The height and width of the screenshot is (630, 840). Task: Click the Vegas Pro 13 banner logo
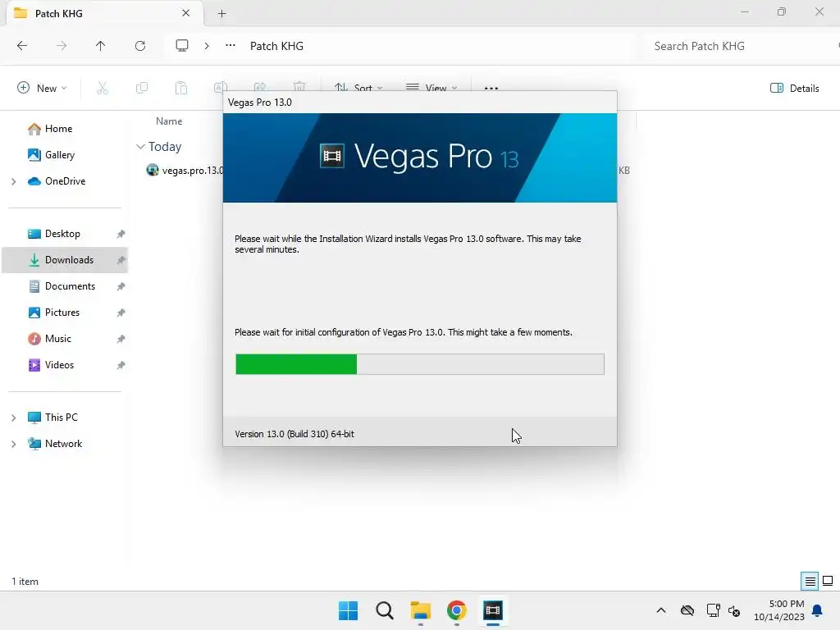(419, 157)
